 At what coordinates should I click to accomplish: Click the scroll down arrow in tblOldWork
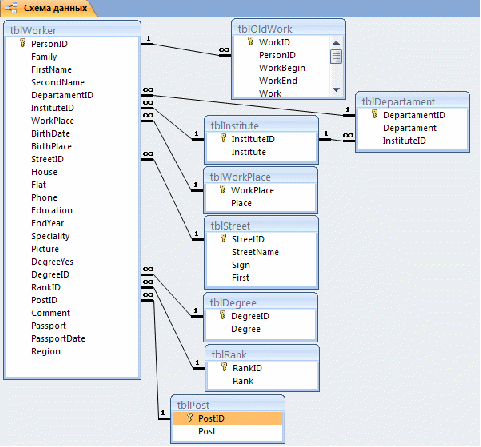click(336, 90)
